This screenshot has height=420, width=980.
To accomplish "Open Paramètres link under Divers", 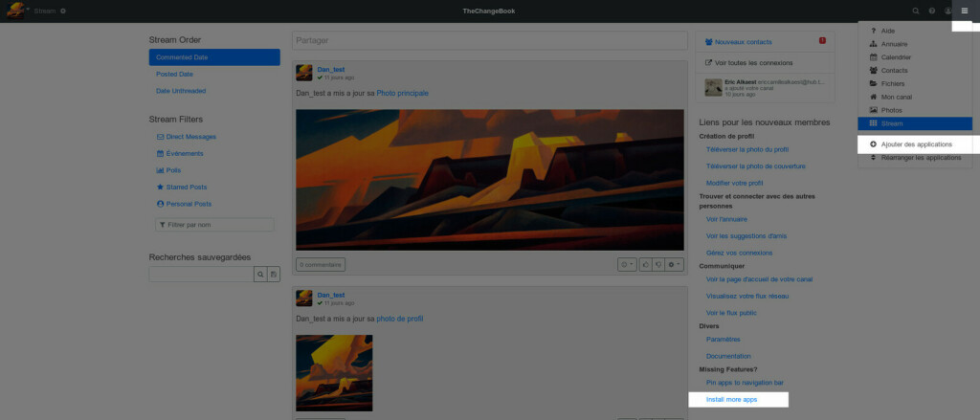I will pos(724,340).
